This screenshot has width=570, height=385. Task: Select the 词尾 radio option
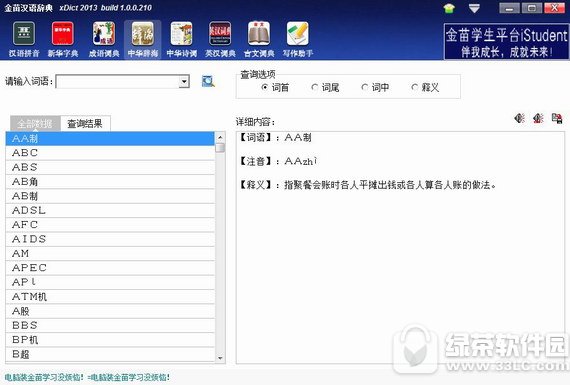coord(325,87)
